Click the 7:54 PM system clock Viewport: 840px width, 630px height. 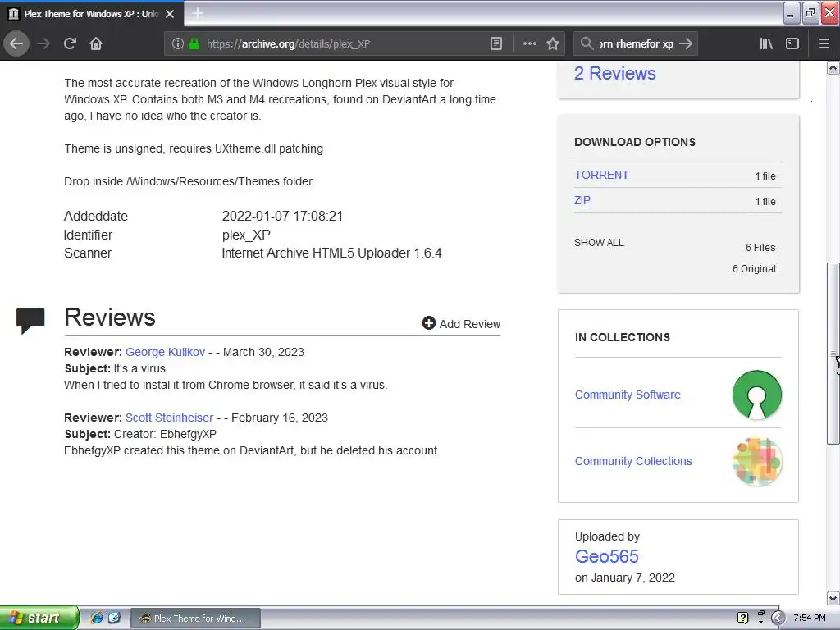tap(810, 619)
